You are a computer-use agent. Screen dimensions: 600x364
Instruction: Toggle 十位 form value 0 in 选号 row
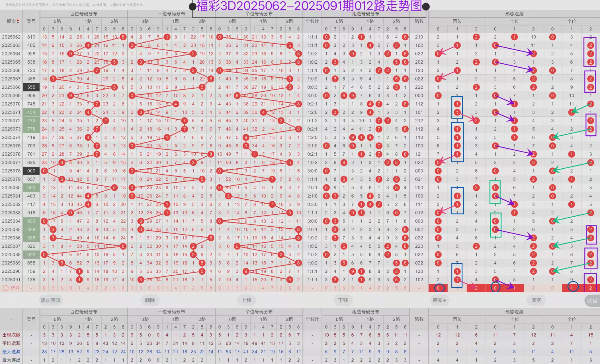(x=495, y=288)
